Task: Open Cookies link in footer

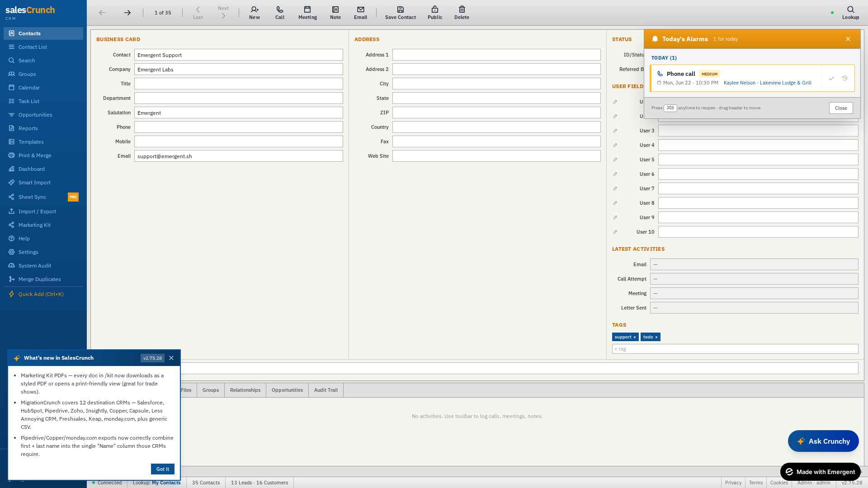Action: [779, 483]
